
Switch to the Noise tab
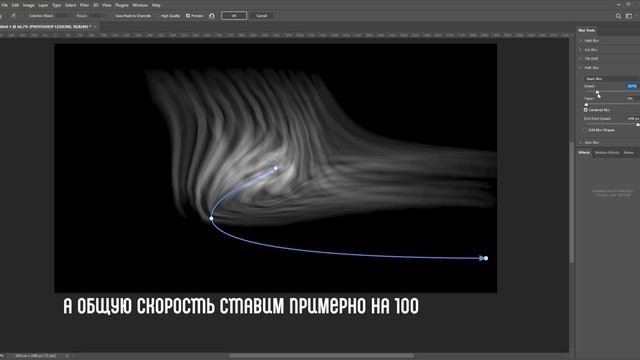(629, 153)
